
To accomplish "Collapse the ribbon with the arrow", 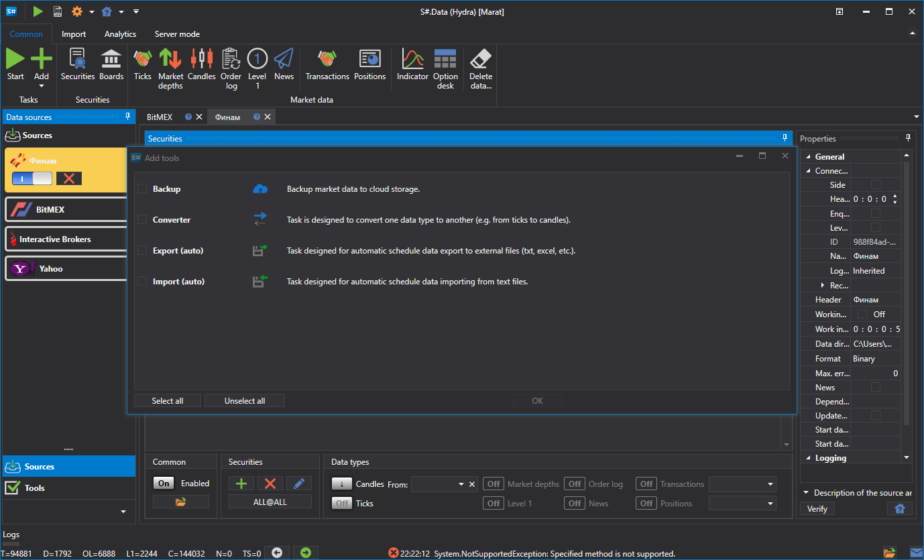I will (x=912, y=33).
